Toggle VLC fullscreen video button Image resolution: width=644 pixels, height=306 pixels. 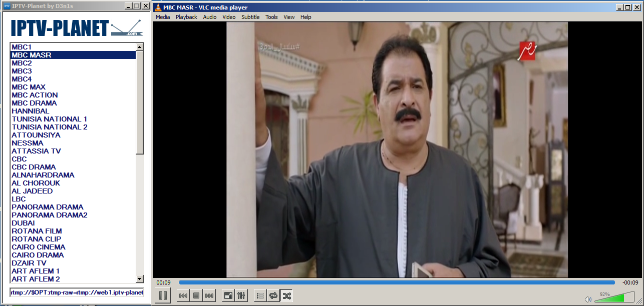(x=228, y=295)
